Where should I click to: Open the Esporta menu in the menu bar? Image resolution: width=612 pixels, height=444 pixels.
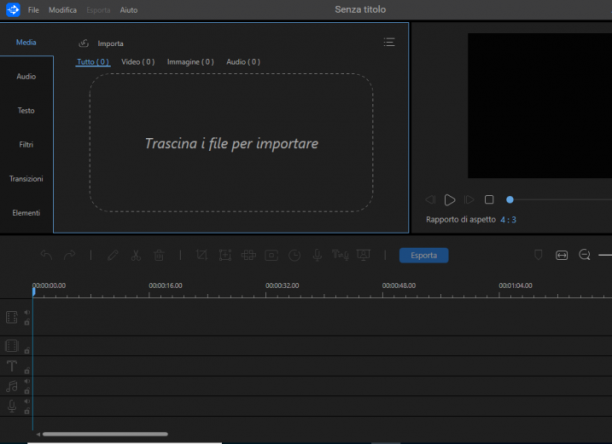point(98,10)
